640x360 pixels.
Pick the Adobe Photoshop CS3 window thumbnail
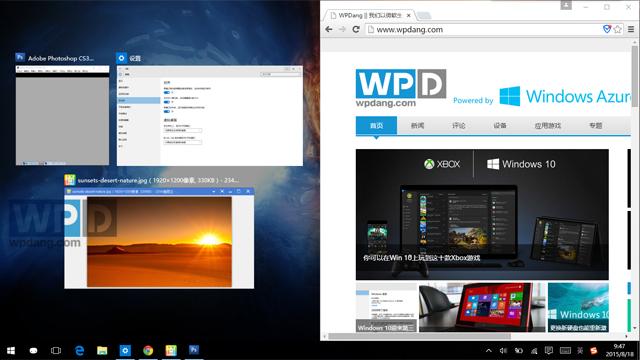click(62, 115)
